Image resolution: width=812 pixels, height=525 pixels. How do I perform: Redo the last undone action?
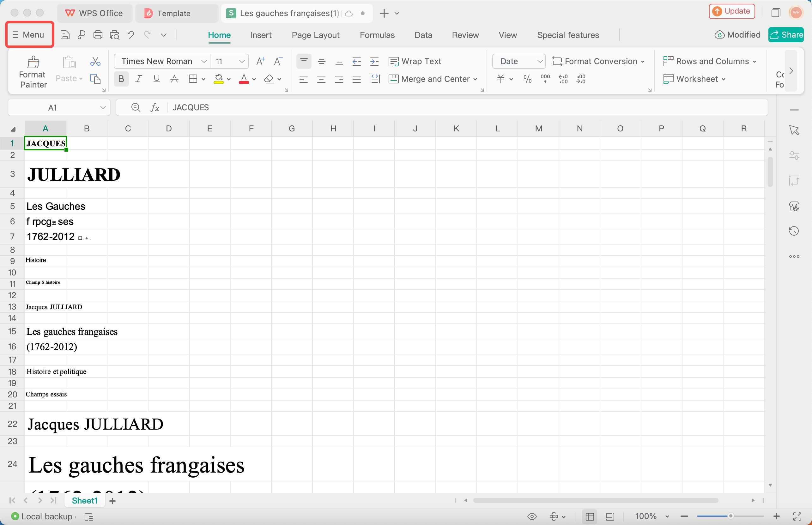pyautogui.click(x=147, y=35)
